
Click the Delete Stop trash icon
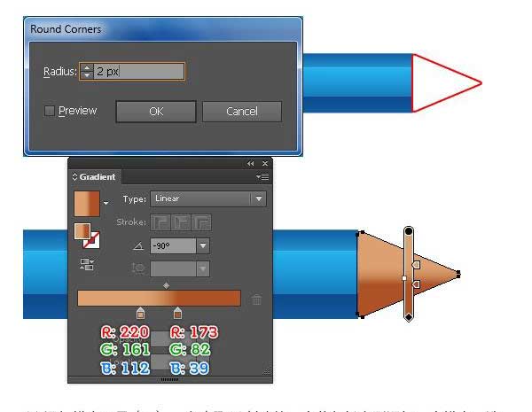click(x=256, y=299)
